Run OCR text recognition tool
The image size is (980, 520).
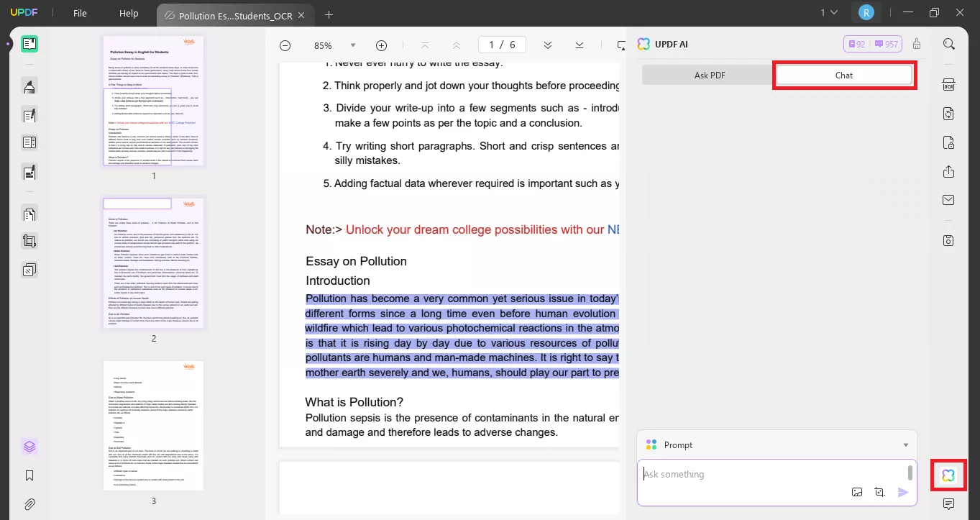949,85
